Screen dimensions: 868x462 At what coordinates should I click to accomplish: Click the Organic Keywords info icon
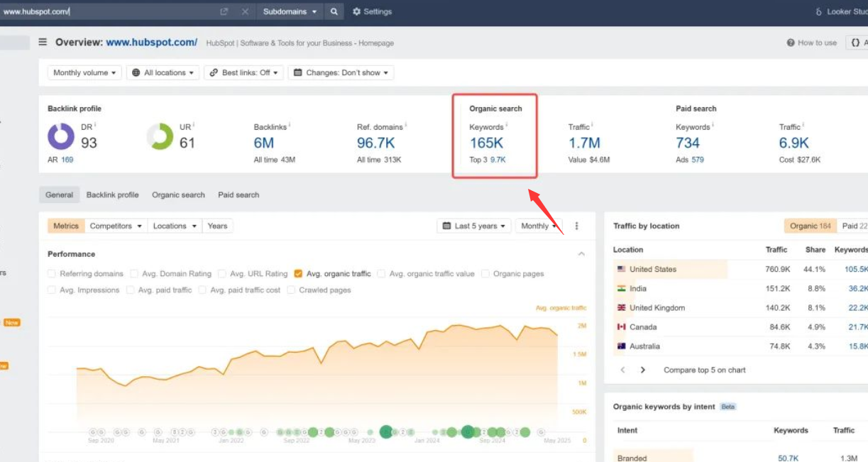pos(507,125)
